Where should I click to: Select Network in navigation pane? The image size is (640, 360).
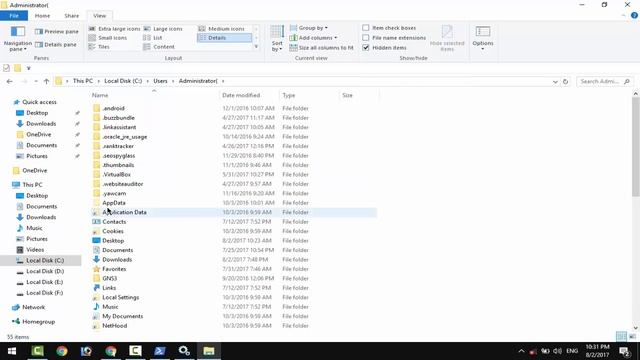[x=33, y=307]
